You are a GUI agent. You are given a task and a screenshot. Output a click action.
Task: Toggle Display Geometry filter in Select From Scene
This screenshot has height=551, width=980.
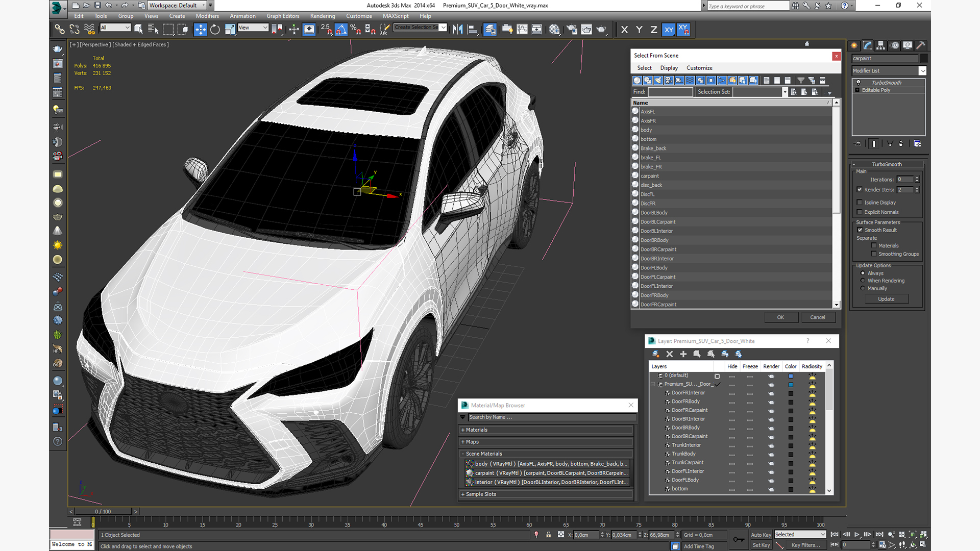point(637,80)
